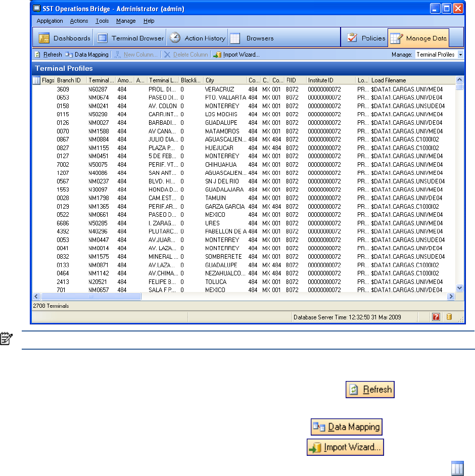
Task: Open Action History clock icon
Action: click(175, 38)
